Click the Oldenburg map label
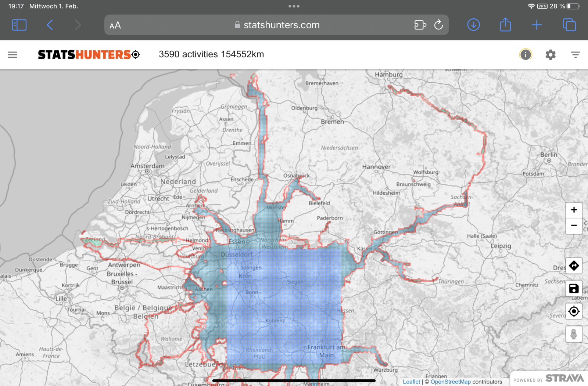 click(304, 108)
